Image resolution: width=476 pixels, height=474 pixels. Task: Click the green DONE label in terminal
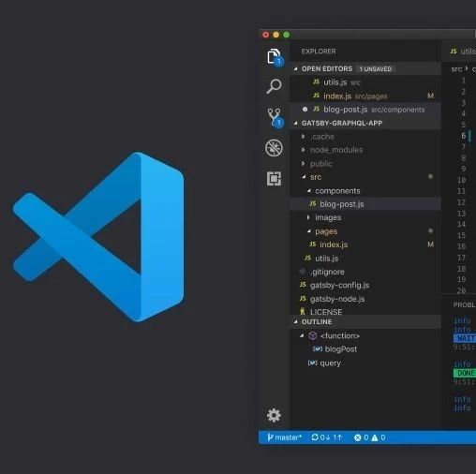[465, 373]
